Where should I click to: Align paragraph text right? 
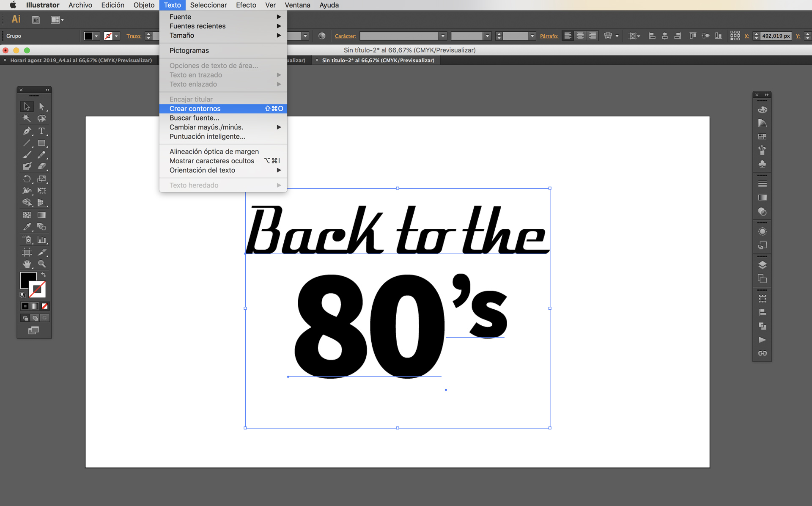click(x=593, y=36)
